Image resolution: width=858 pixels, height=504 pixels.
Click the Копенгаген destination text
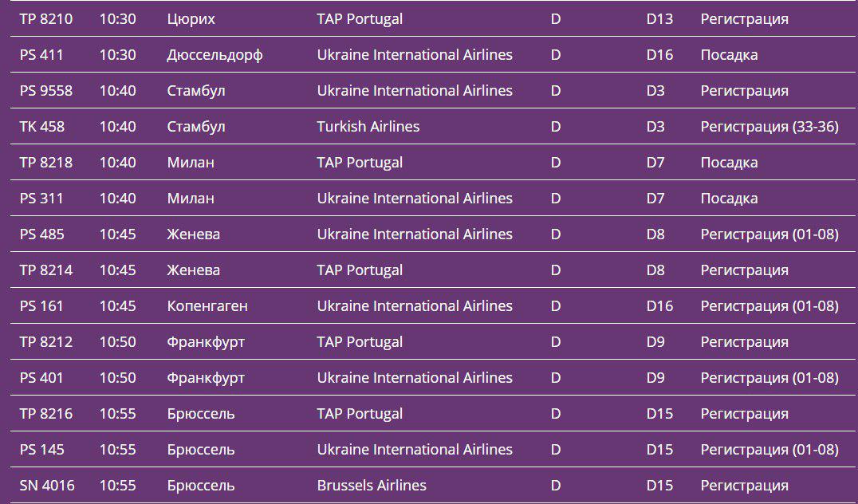point(207,306)
